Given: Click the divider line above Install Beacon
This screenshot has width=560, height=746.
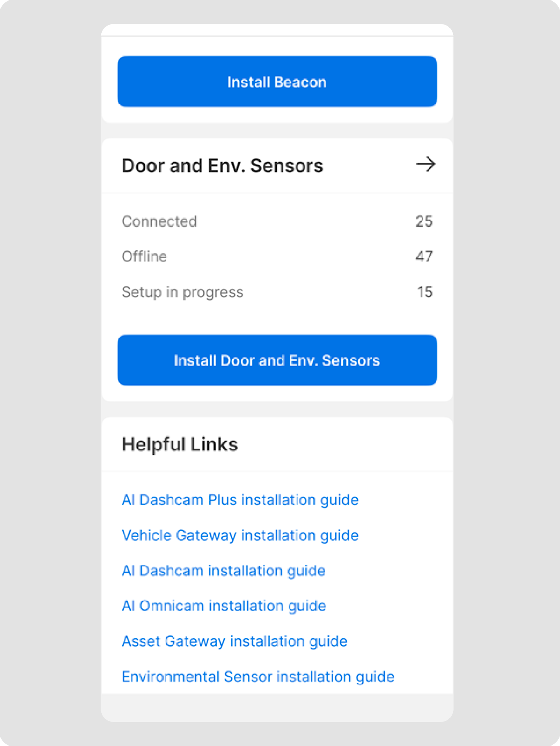Looking at the screenshot, I should coord(277,36).
